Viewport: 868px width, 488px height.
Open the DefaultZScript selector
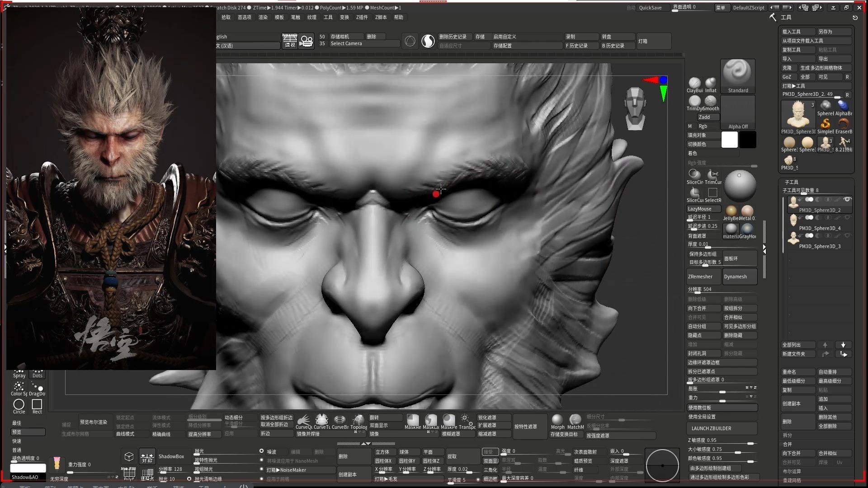[749, 8]
